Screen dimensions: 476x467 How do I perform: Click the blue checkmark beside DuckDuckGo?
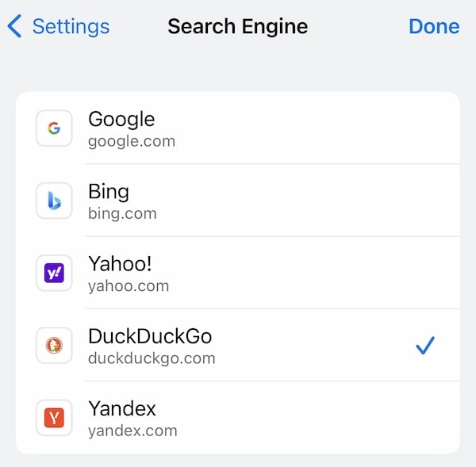coord(425,346)
